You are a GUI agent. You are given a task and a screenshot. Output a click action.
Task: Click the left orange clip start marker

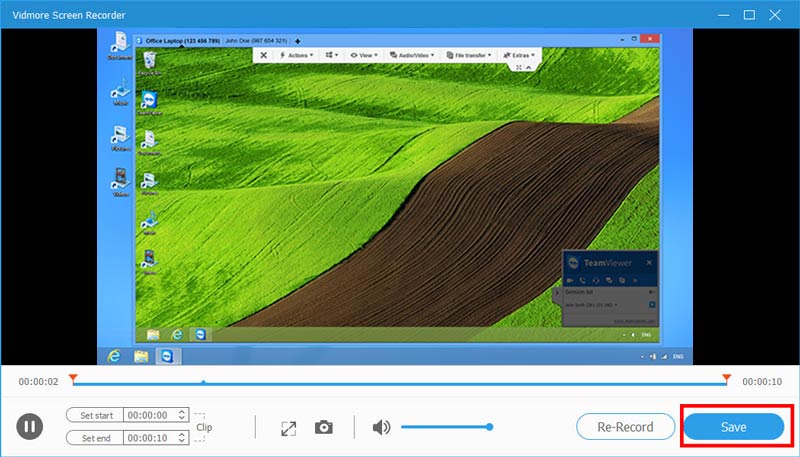pos(72,378)
